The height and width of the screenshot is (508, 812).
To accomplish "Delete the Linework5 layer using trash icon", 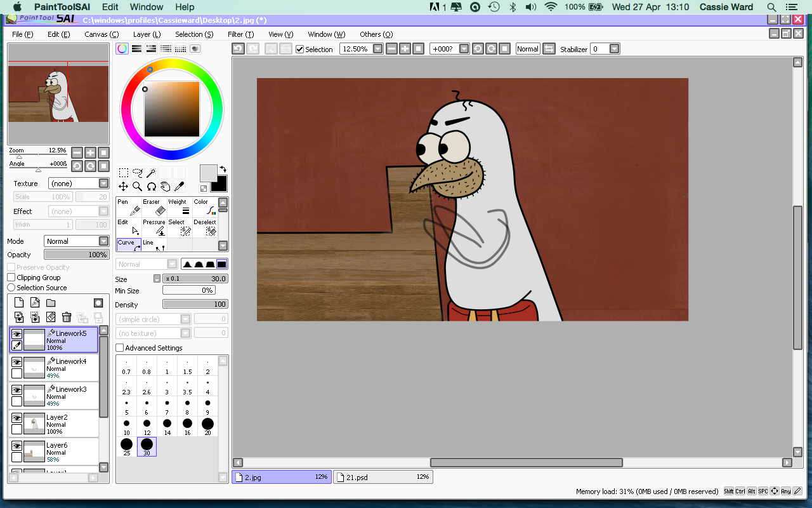I will click(x=67, y=317).
